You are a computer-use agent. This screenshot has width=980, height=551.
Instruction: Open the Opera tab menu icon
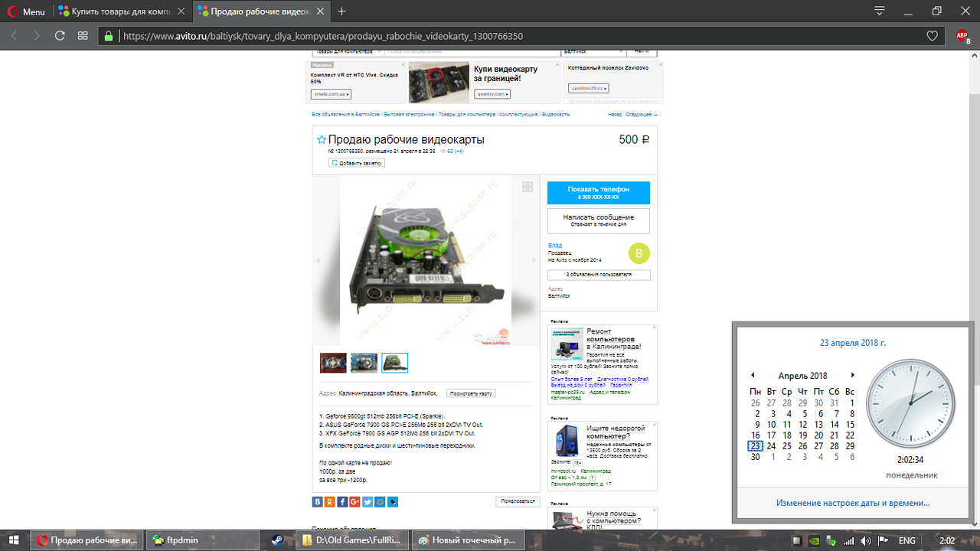point(880,11)
